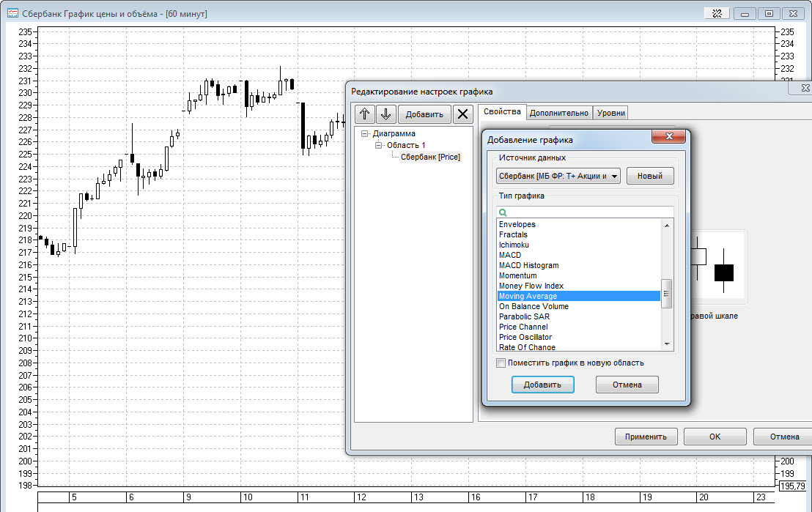The width and height of the screenshot is (812, 512).
Task: Click the Применить button
Action: 646,437
